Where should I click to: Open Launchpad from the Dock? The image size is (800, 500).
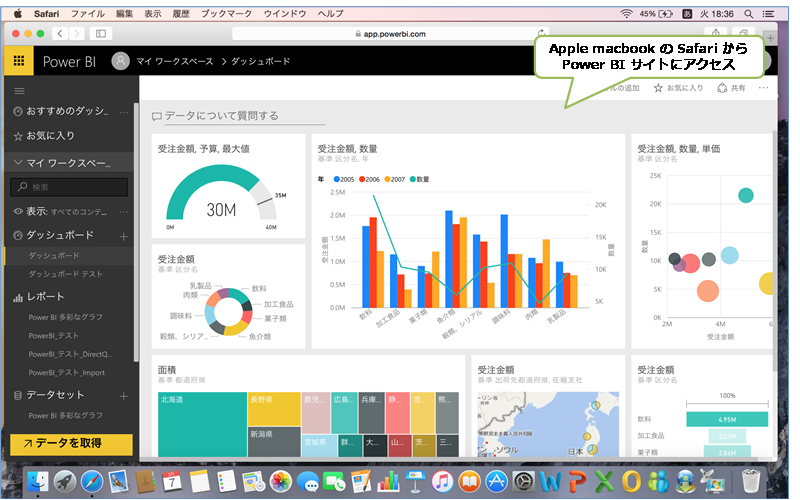[x=64, y=482]
